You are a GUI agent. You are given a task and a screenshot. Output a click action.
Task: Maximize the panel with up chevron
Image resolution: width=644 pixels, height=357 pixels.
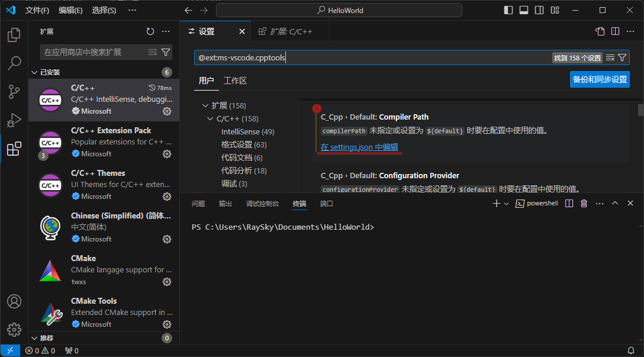tap(615, 203)
